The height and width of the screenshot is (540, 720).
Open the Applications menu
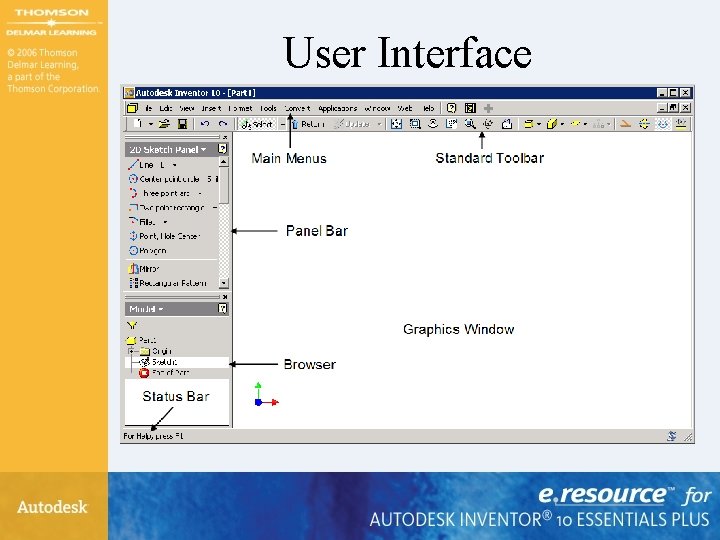[x=338, y=108]
